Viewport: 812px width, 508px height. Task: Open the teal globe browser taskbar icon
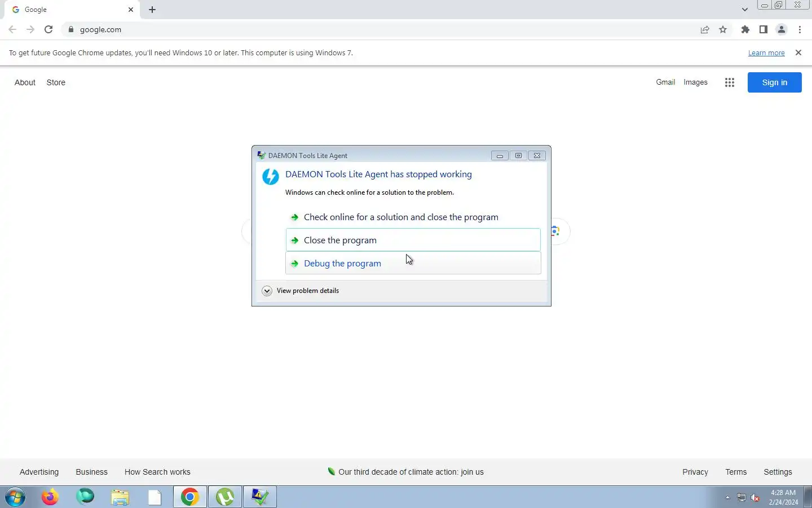tap(85, 497)
